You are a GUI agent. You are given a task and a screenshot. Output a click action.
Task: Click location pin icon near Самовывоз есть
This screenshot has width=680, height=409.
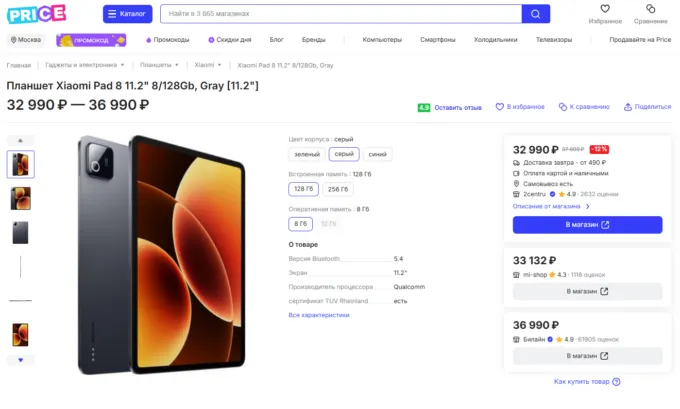click(x=516, y=184)
